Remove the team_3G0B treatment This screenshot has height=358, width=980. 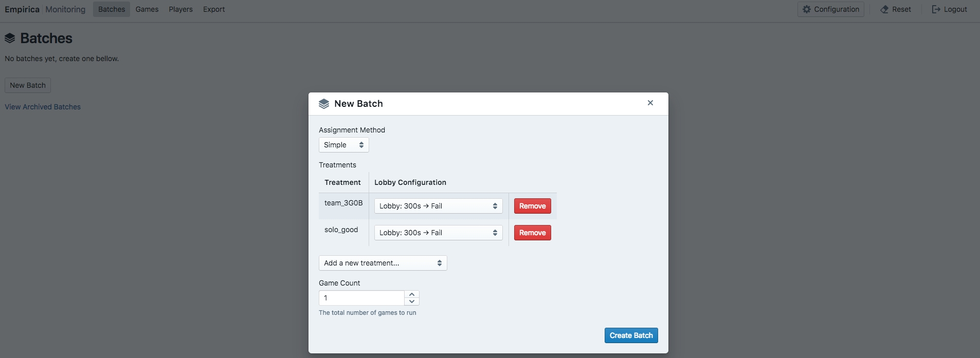point(532,206)
